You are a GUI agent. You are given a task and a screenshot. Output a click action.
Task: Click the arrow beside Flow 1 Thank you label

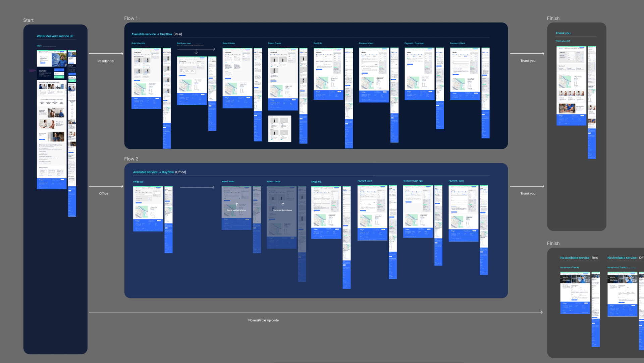527,54
